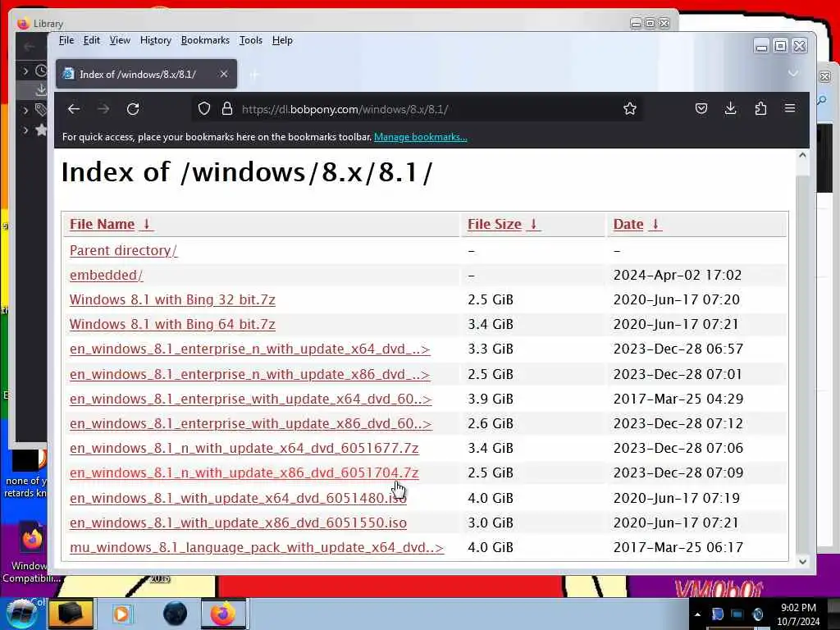Download en_windows_8.1_n x86 dvd_6051704.7z

point(244,472)
